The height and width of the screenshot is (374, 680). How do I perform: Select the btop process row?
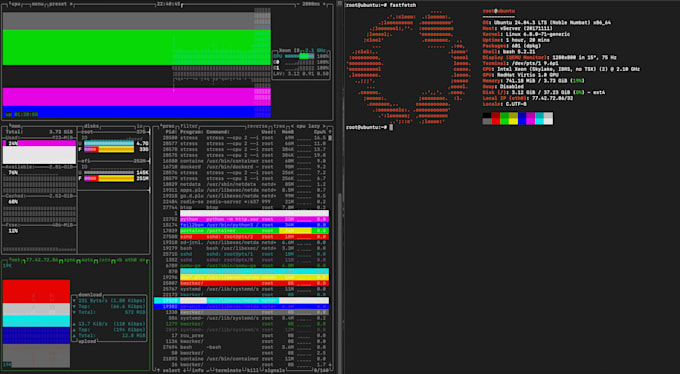(x=242, y=207)
